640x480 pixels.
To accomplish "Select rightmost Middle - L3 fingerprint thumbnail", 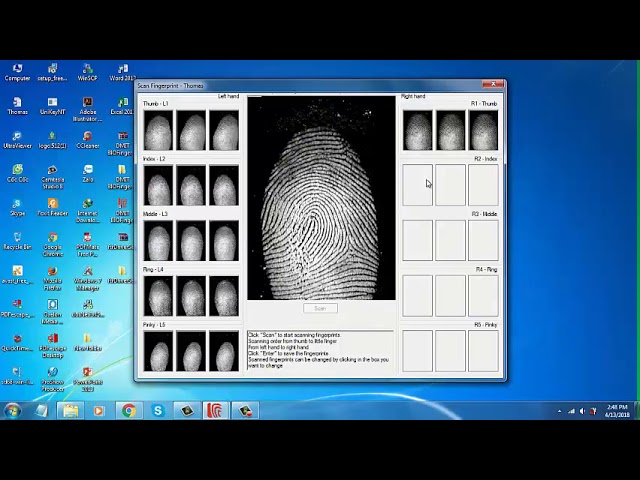I will (224, 240).
